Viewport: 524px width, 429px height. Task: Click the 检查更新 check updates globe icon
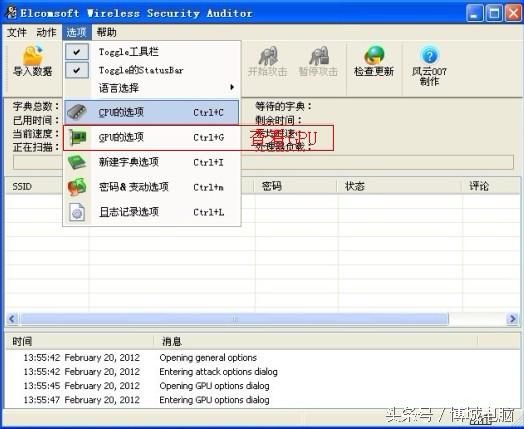tap(374, 55)
